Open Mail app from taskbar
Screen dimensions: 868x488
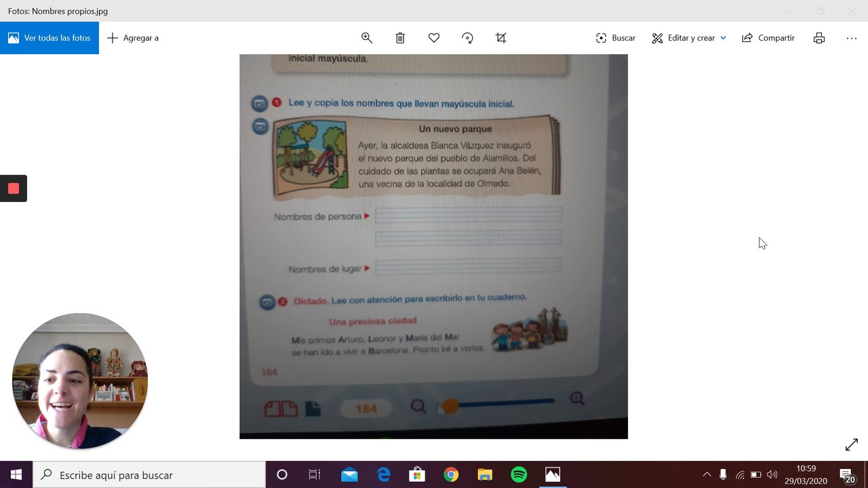pos(349,474)
